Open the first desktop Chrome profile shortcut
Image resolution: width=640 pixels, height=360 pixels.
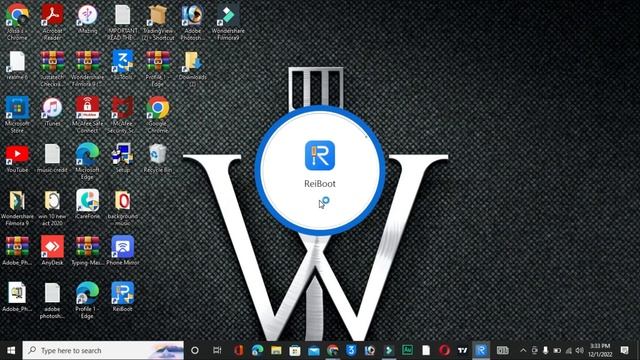point(17,21)
